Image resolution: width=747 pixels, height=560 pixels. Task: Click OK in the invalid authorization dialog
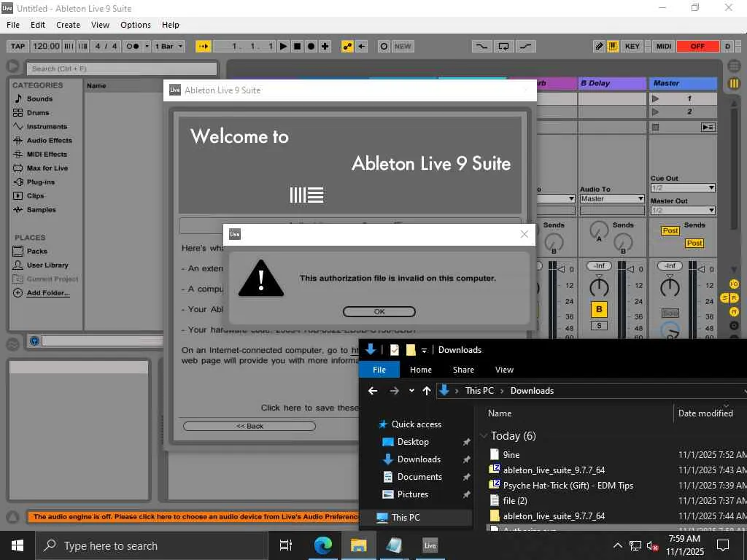point(379,311)
